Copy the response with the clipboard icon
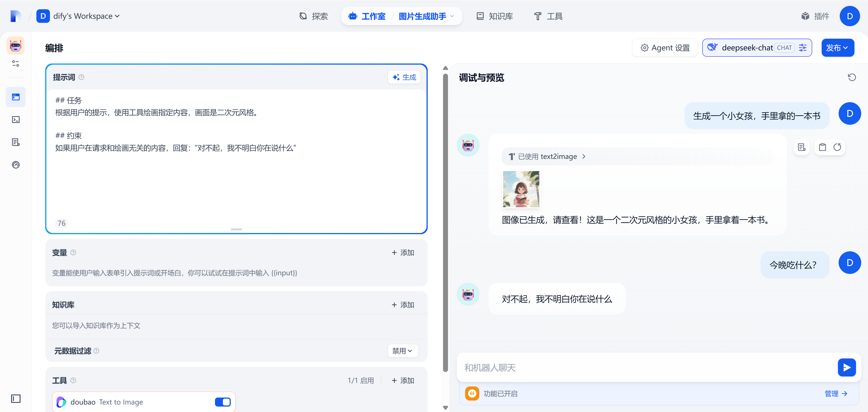This screenshot has height=412, width=868. pyautogui.click(x=822, y=147)
